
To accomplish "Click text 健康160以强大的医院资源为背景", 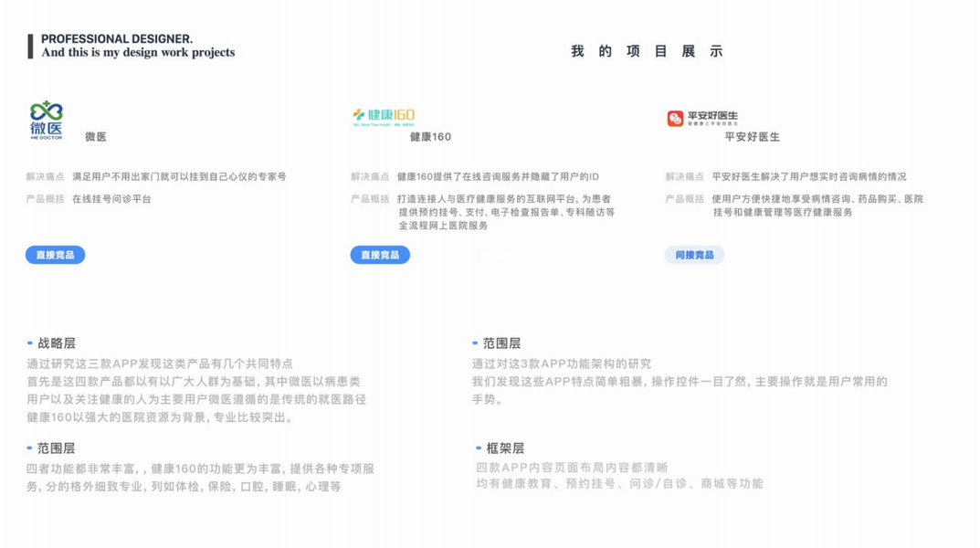I will coord(117,417).
